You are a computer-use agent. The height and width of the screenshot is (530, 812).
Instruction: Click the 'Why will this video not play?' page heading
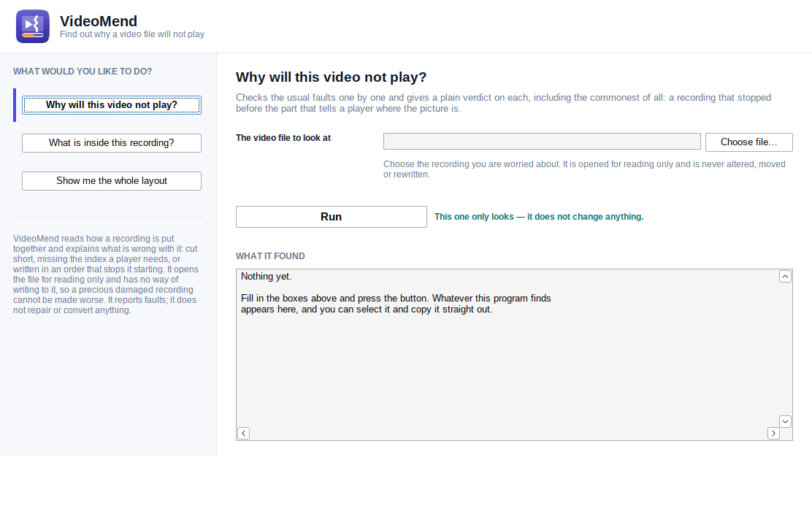pyautogui.click(x=331, y=77)
